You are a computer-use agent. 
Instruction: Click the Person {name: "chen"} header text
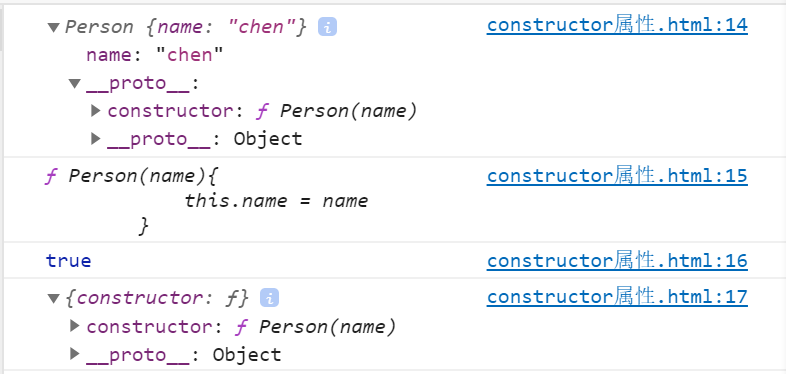point(185,27)
